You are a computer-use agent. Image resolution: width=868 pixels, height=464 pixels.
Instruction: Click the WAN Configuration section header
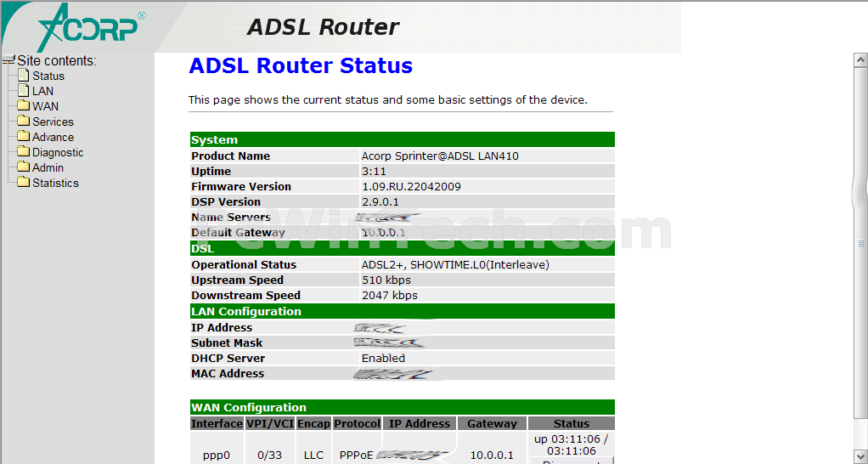click(403, 407)
